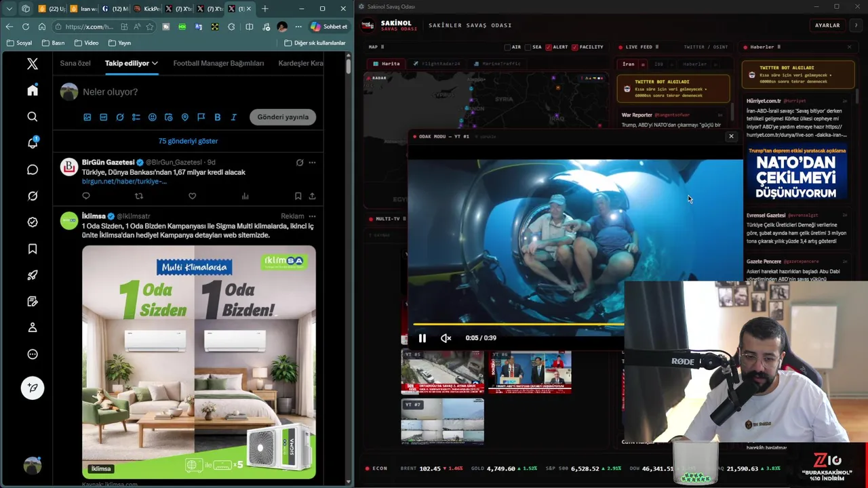The image size is (868, 488).
Task: Tag location in new post
Action: tap(185, 117)
